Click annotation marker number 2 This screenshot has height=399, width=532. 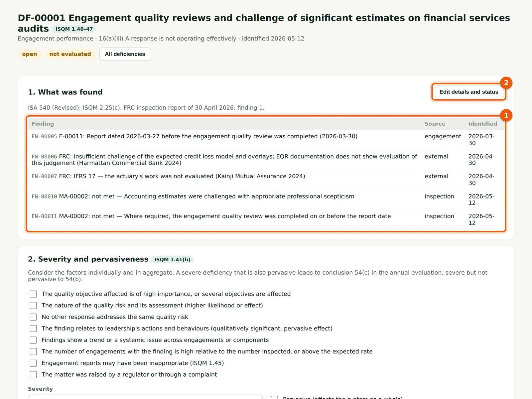click(x=506, y=83)
